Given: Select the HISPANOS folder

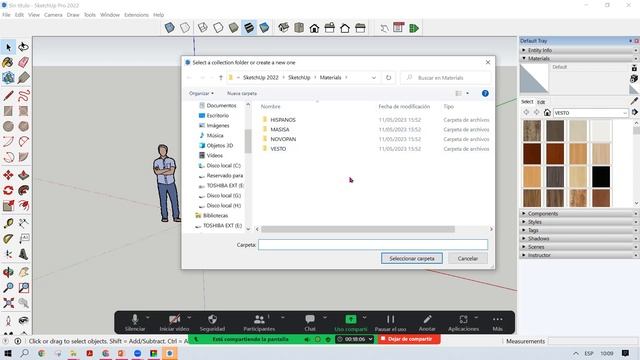Looking at the screenshot, I should [x=282, y=120].
